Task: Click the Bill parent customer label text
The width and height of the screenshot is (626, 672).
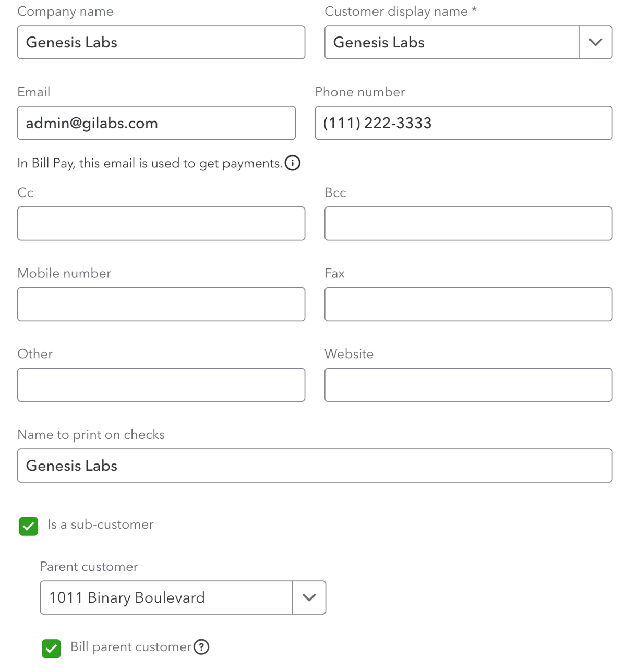Action: pyautogui.click(x=131, y=647)
